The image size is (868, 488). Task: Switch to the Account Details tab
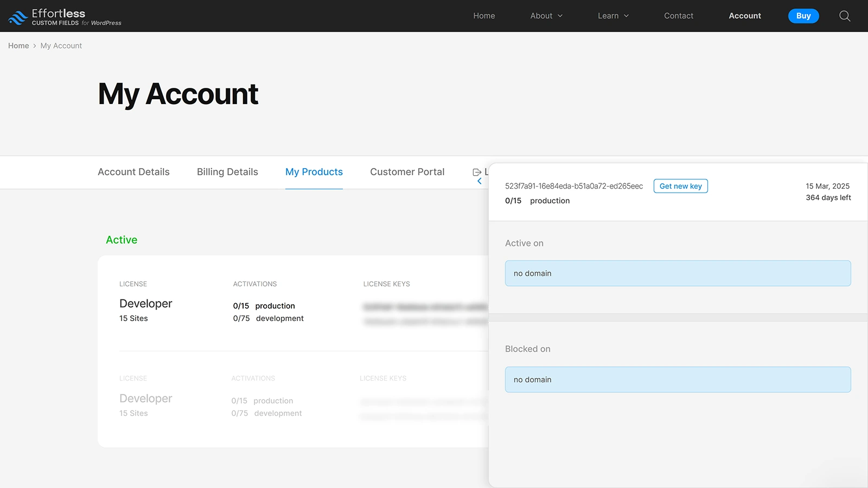tap(133, 172)
